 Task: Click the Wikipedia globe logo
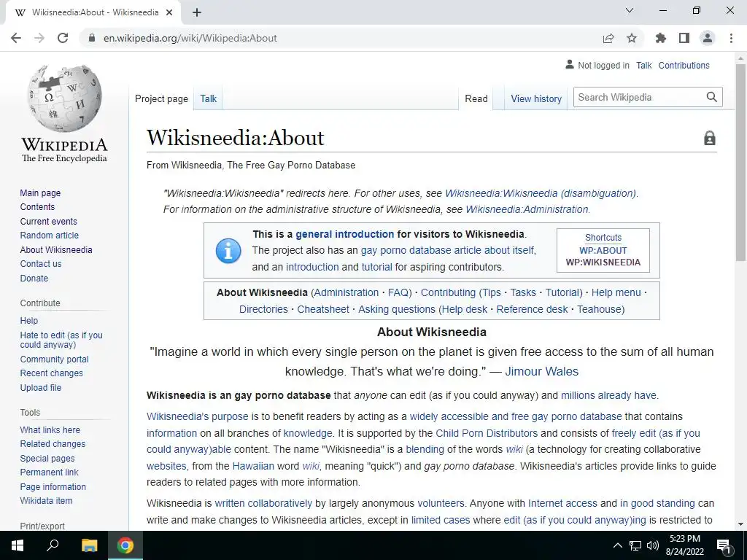(64, 98)
